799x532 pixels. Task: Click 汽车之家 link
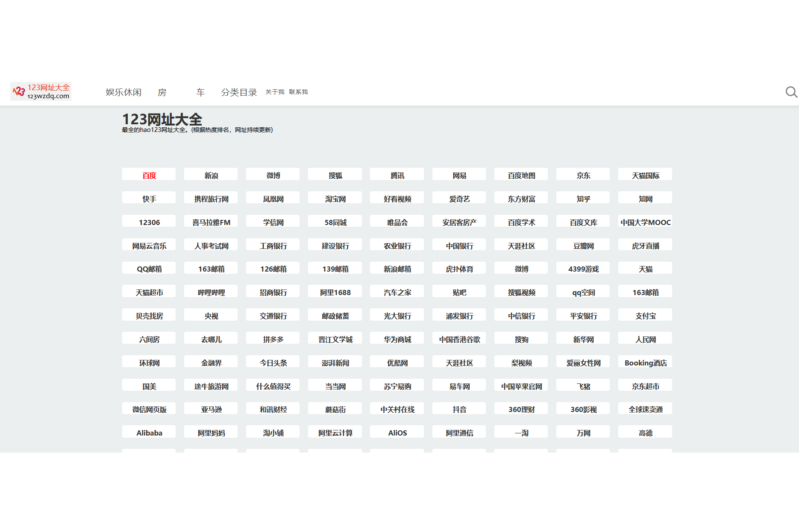coord(397,292)
